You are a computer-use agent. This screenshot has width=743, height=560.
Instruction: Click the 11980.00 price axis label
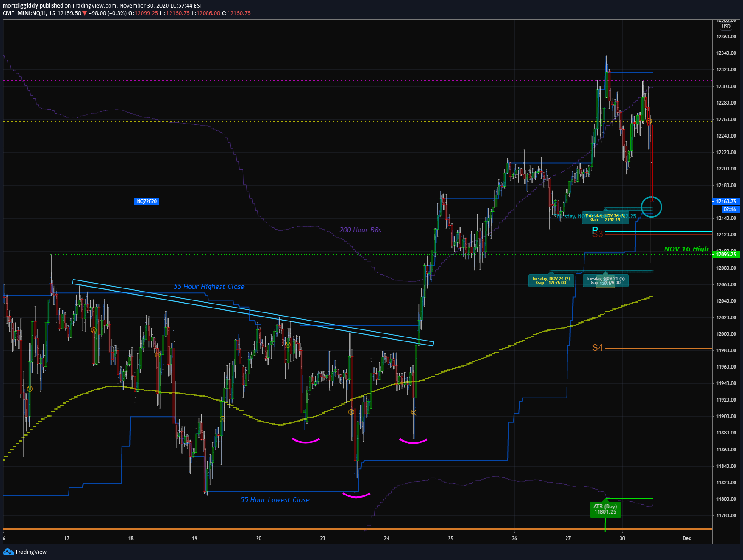click(x=726, y=350)
